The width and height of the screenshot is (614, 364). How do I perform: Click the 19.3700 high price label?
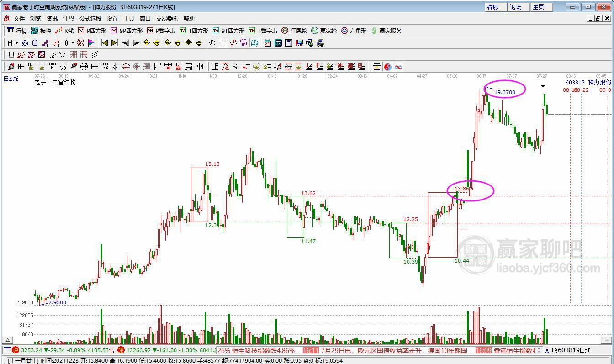tap(505, 92)
